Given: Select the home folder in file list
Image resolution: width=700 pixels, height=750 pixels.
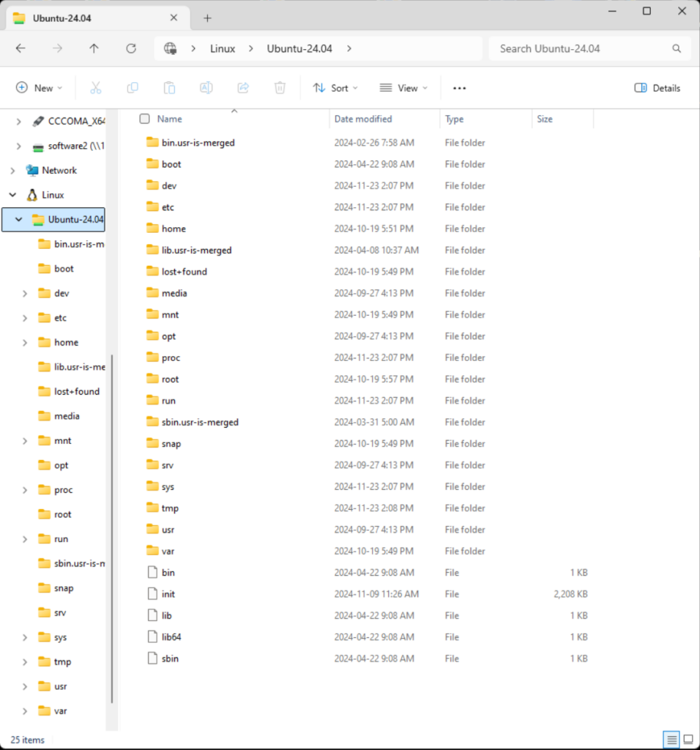Looking at the screenshot, I should tap(368, 229).
